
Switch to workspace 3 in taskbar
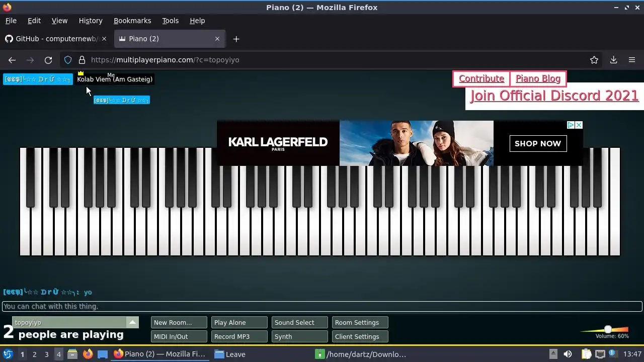tap(46, 354)
